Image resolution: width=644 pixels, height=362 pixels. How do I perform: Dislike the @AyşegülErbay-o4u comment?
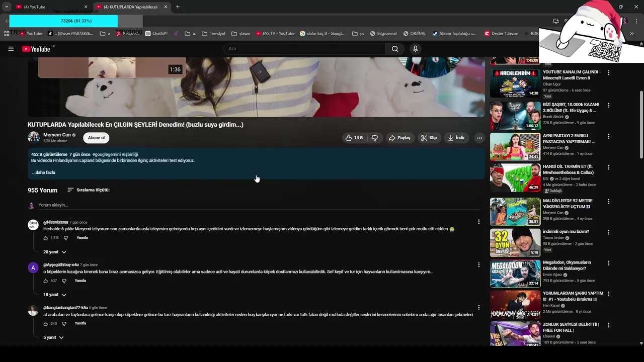[64, 281]
